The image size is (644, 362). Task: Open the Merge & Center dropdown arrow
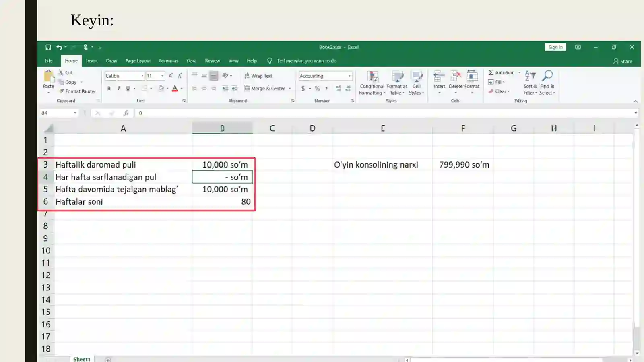coord(290,88)
